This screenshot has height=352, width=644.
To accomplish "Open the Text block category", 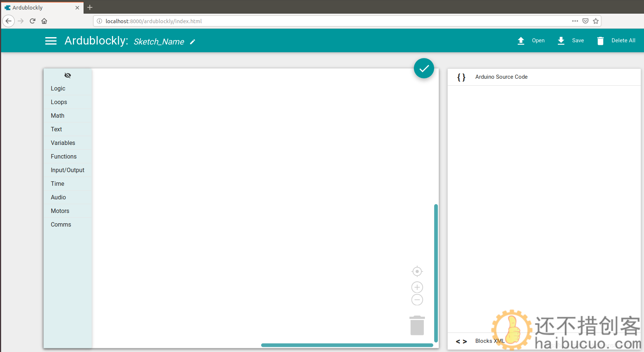I will tap(68, 129).
